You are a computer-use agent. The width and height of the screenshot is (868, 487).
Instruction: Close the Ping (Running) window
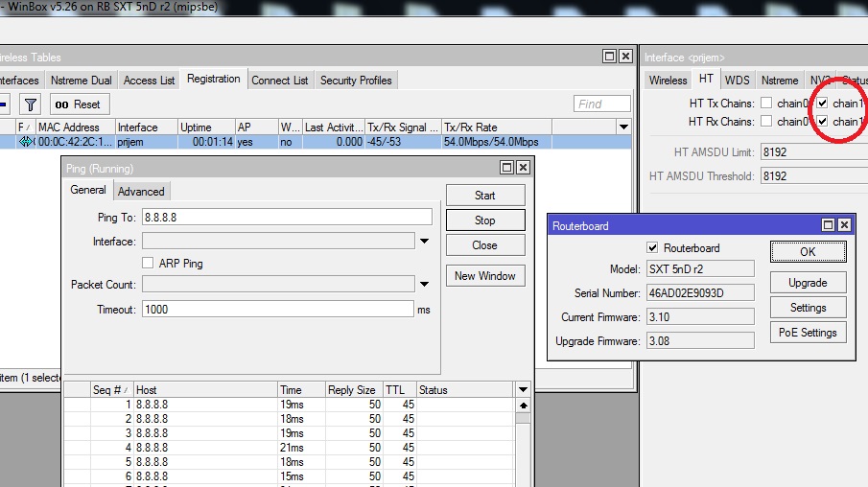tap(523, 167)
